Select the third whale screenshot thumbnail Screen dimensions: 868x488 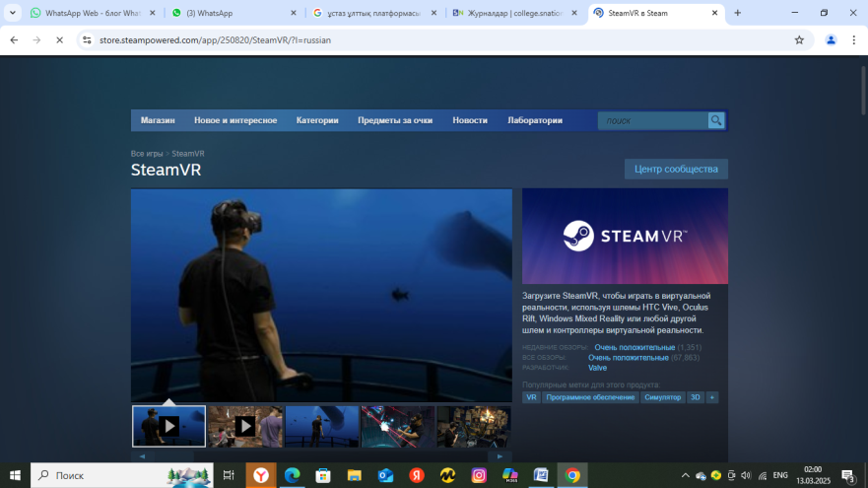pos(321,426)
